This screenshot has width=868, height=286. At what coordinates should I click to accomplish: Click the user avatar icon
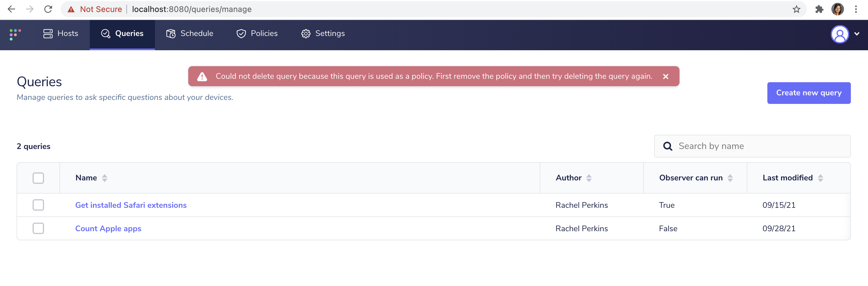840,34
